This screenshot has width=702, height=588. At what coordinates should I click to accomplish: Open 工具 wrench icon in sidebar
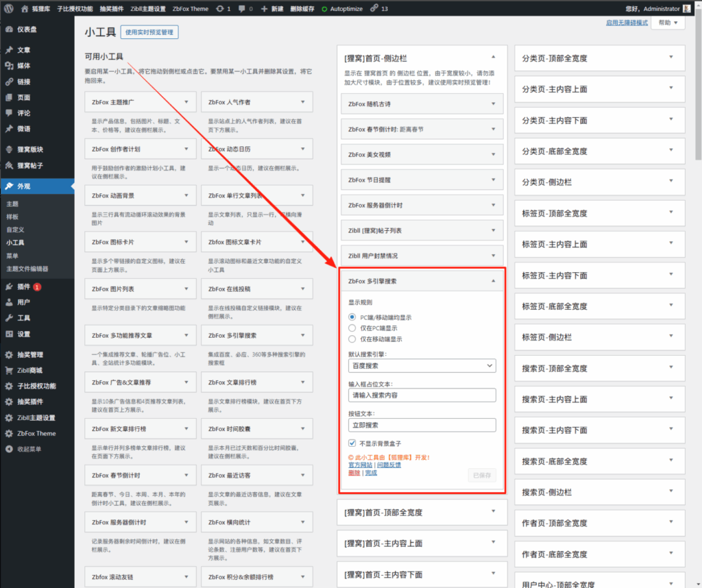click(x=9, y=318)
